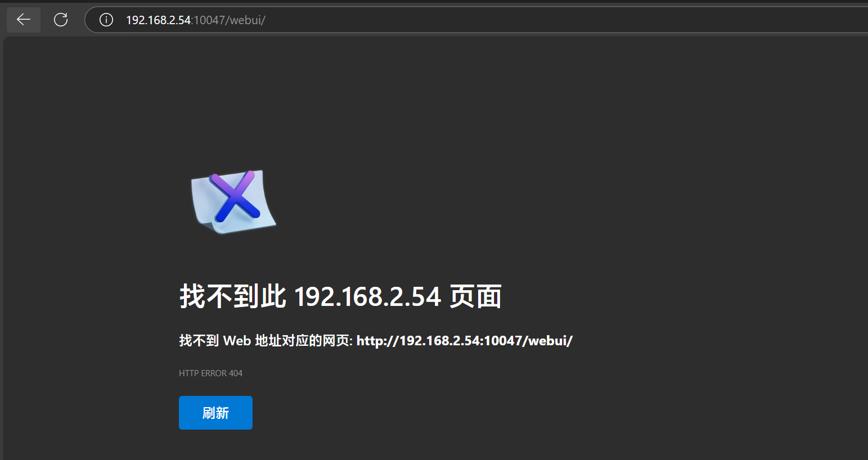Click the webui segment of the address bar URL

245,20
